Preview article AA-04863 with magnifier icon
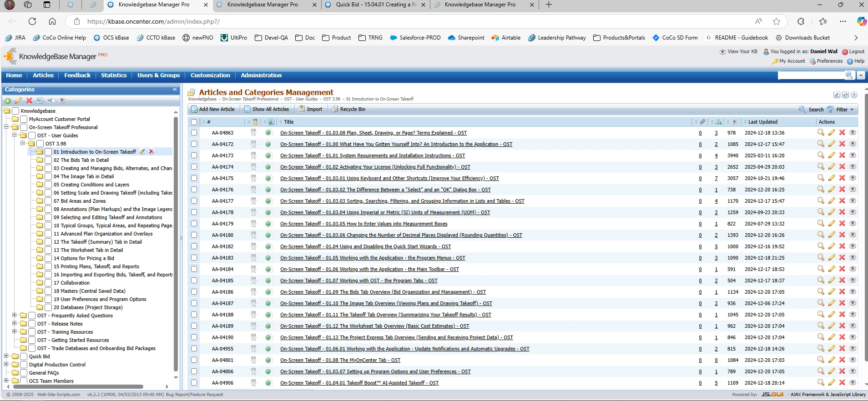The width and height of the screenshot is (868, 401). pos(821,132)
